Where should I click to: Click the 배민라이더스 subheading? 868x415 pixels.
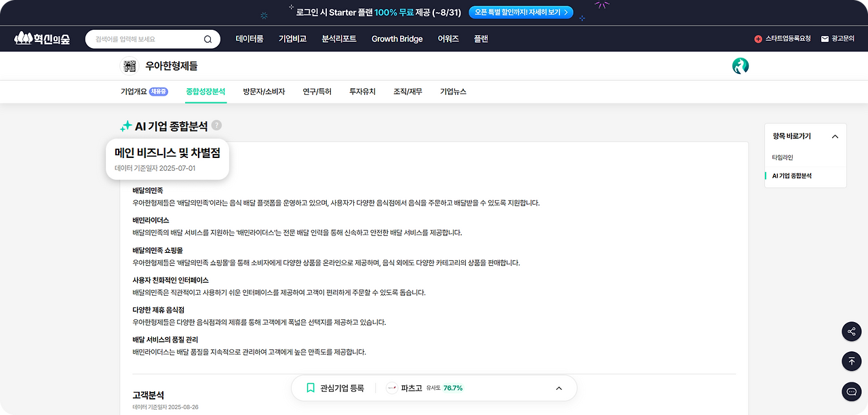[151, 220]
